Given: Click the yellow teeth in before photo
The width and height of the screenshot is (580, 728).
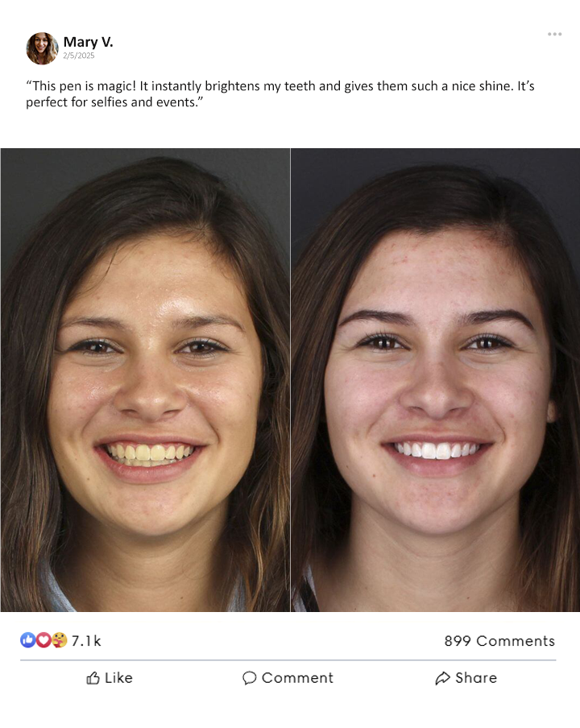Looking at the screenshot, I should (148, 454).
